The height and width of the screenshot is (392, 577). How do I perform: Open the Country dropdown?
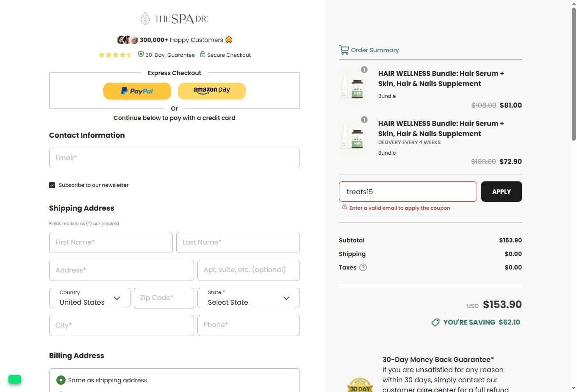coord(90,298)
